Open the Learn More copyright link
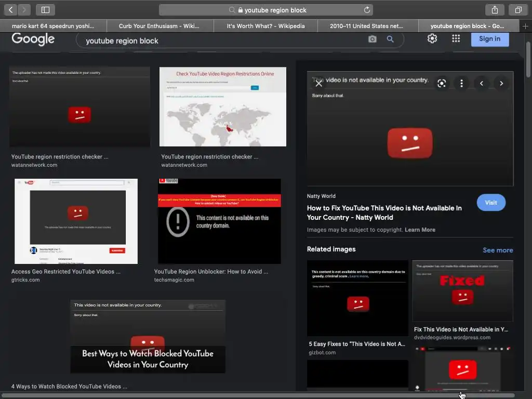Image resolution: width=532 pixels, height=399 pixels. (420, 230)
